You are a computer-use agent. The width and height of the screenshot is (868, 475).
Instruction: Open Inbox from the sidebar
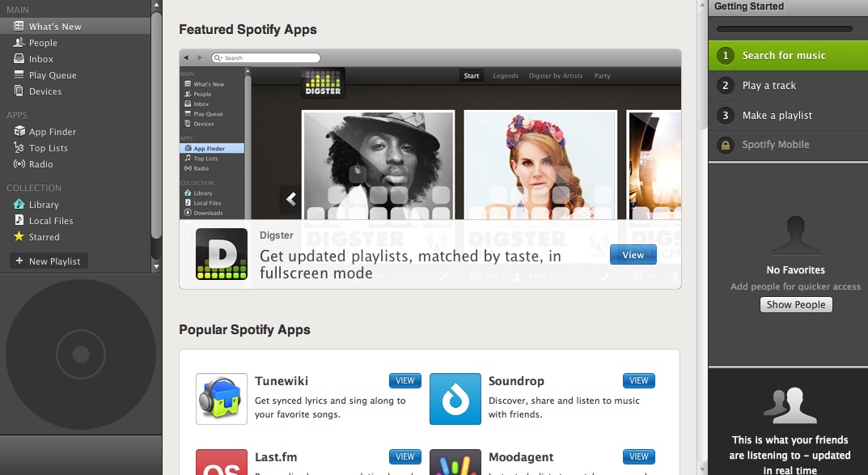point(75,59)
